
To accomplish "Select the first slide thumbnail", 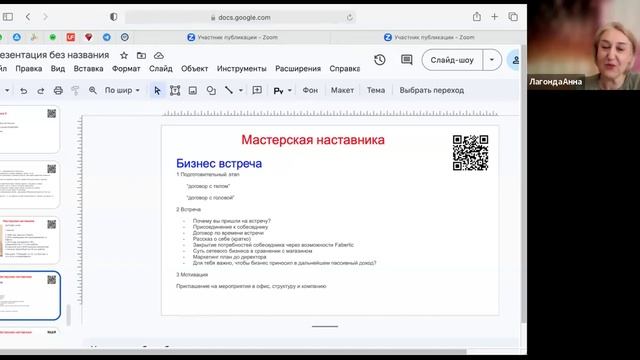I will (x=29, y=129).
